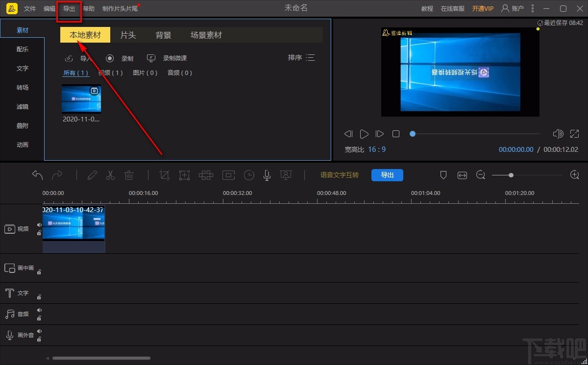
Task: Toggle lock on the 画外音 track
Action: tap(39, 339)
